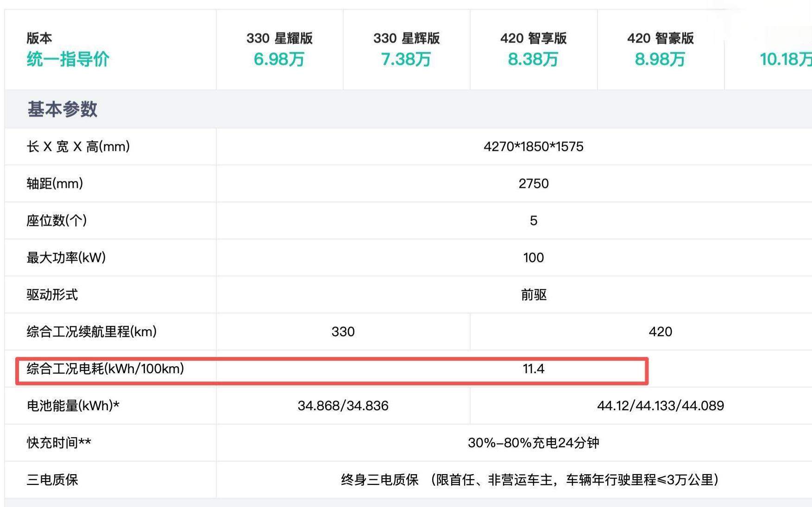This screenshot has width=812, height=507.
Task: Click the wheelbase value 2750
Action: 534,184
